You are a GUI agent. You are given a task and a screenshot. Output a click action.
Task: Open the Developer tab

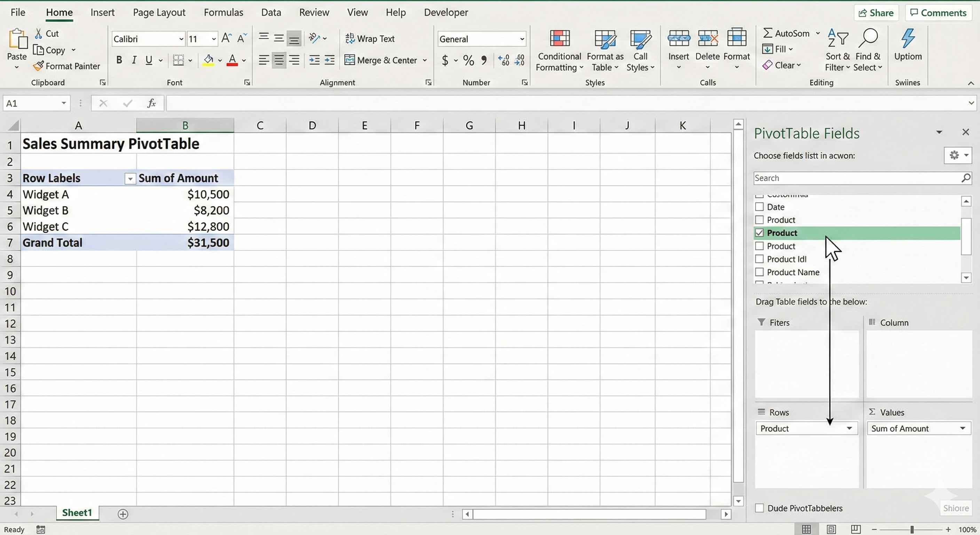(x=446, y=12)
